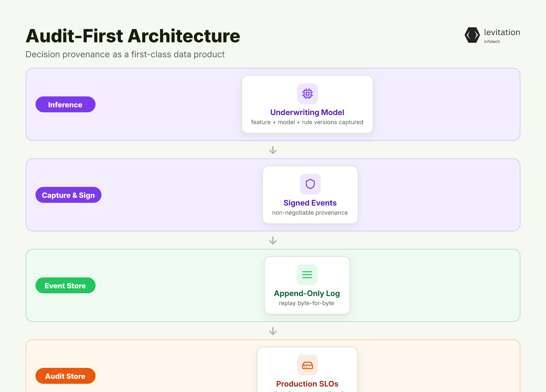Click the 'Decision provenance as a first-class' subtitle
Image resolution: width=546 pixels, height=392 pixels.
[125, 54]
